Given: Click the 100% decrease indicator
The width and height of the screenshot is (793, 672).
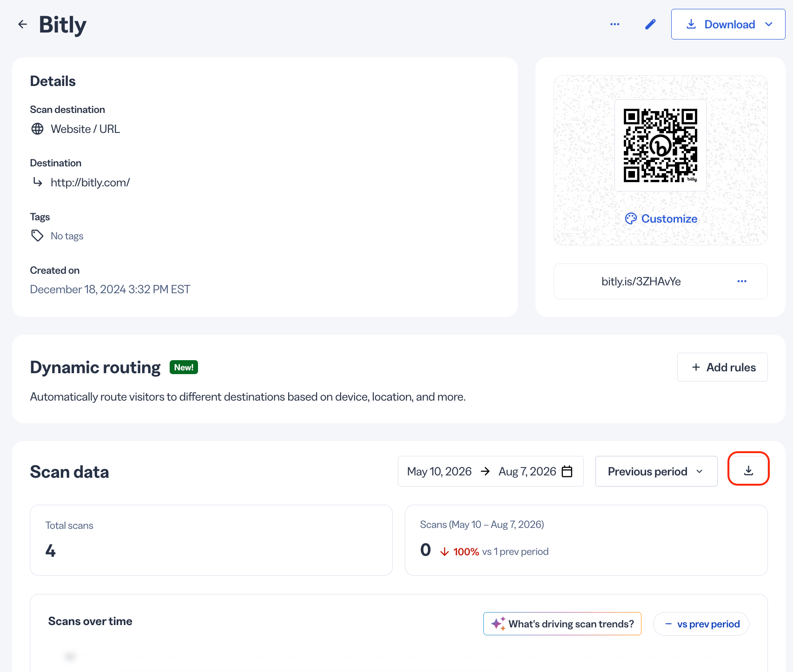Looking at the screenshot, I should click(459, 552).
